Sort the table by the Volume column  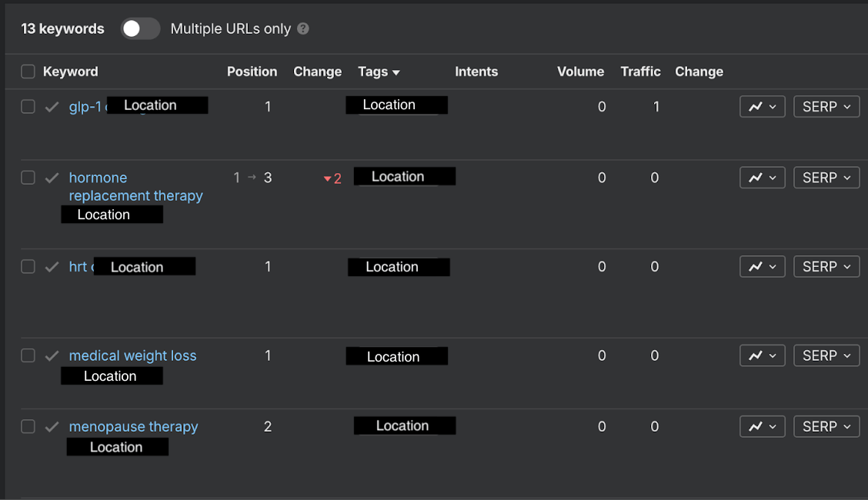tap(580, 72)
